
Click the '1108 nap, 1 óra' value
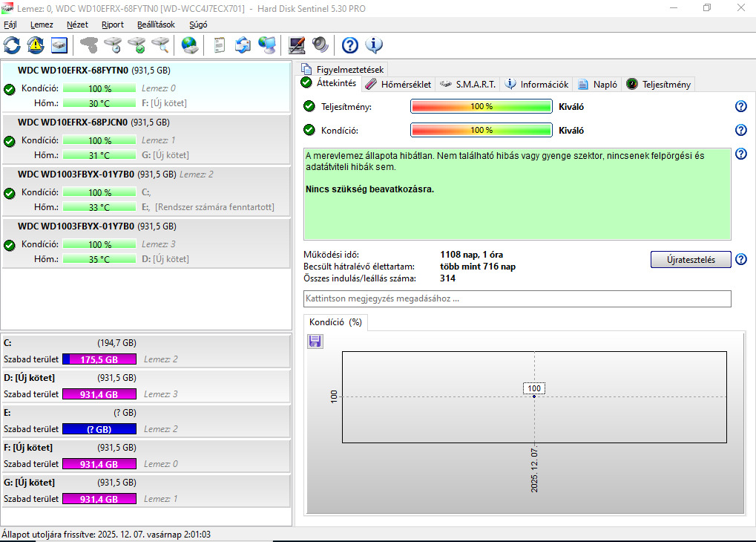(x=472, y=255)
